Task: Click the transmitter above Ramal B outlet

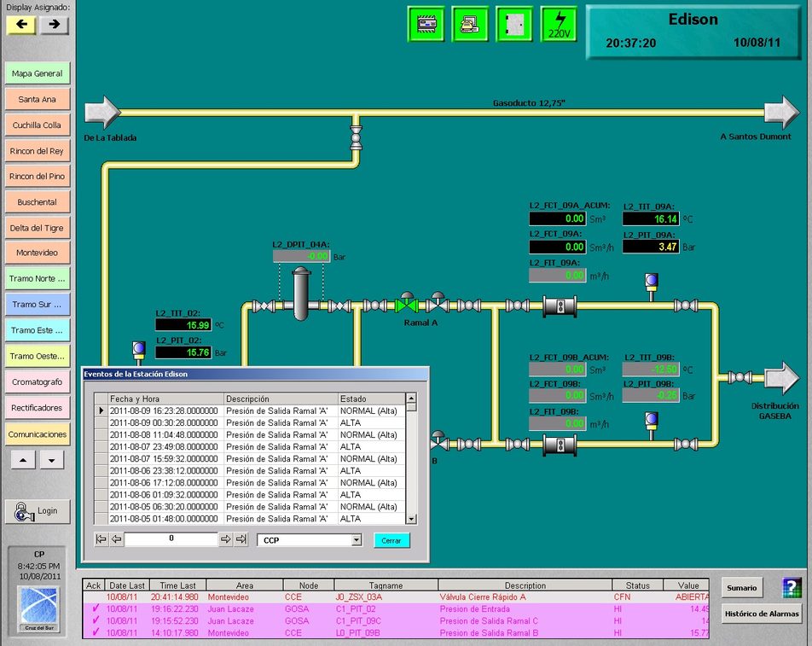Action: [x=652, y=425]
